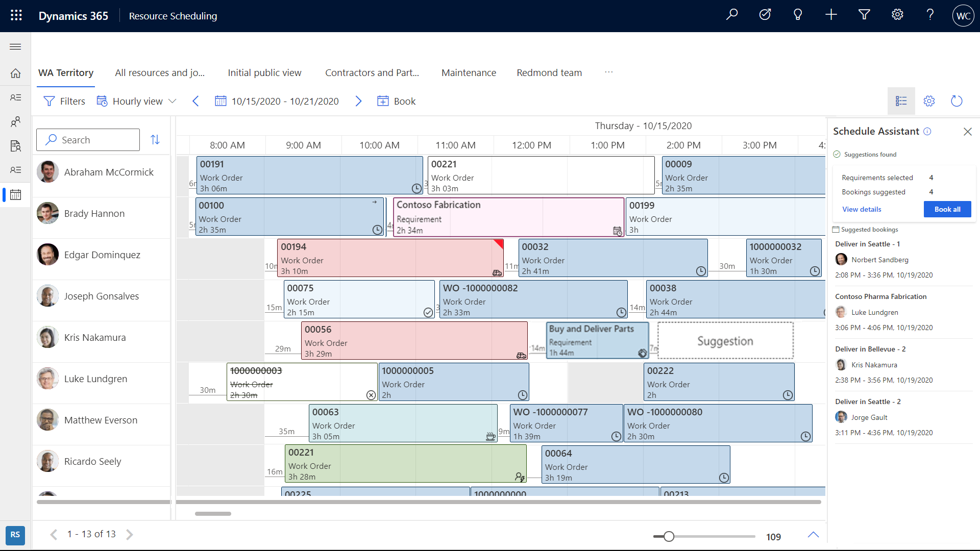Click the calendar/date picker icon
This screenshot has width=980, height=551.
click(x=221, y=101)
